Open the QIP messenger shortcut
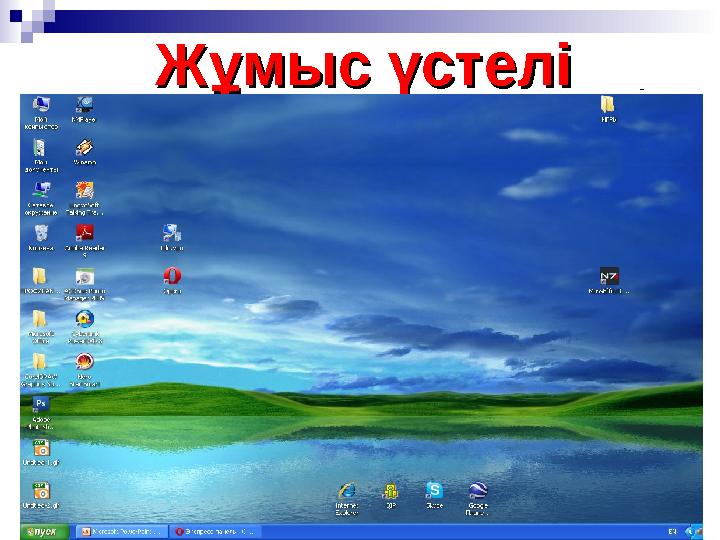This screenshot has height=540, width=720. [391, 491]
